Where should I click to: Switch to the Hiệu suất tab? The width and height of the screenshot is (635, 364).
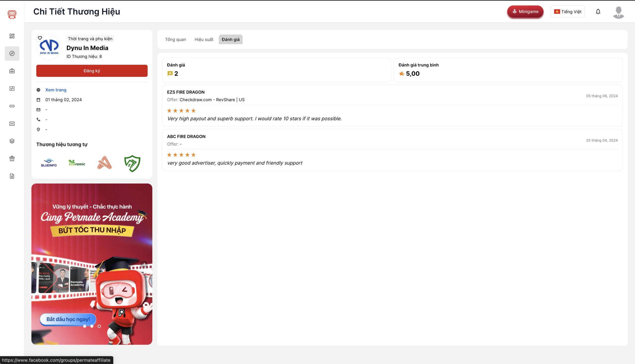204,39
